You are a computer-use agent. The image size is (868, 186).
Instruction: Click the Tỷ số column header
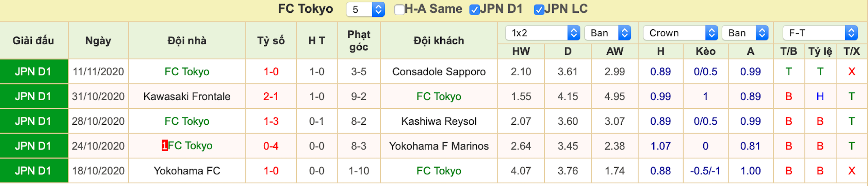tap(271, 41)
